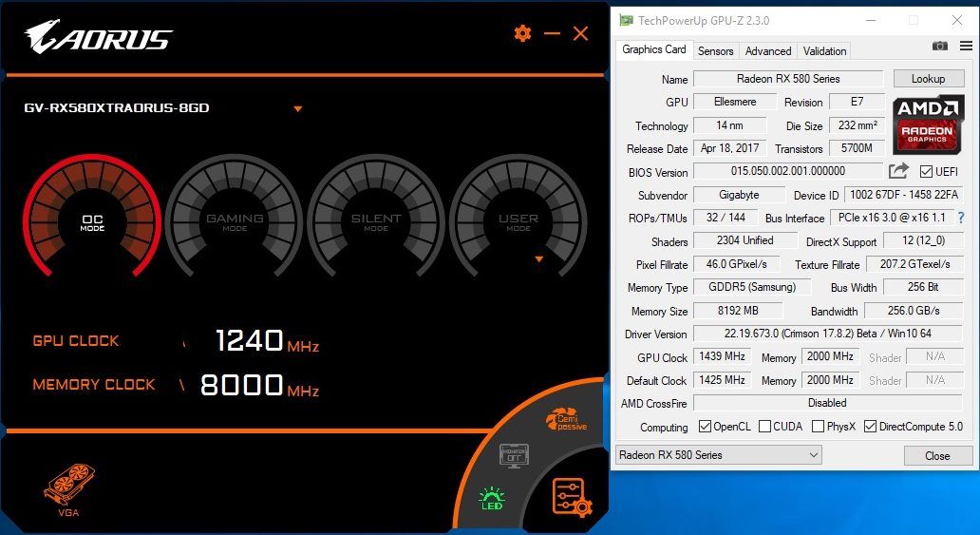The image size is (980, 535).
Task: Toggle the Semi-passive fan icon
Action: [x=566, y=420]
